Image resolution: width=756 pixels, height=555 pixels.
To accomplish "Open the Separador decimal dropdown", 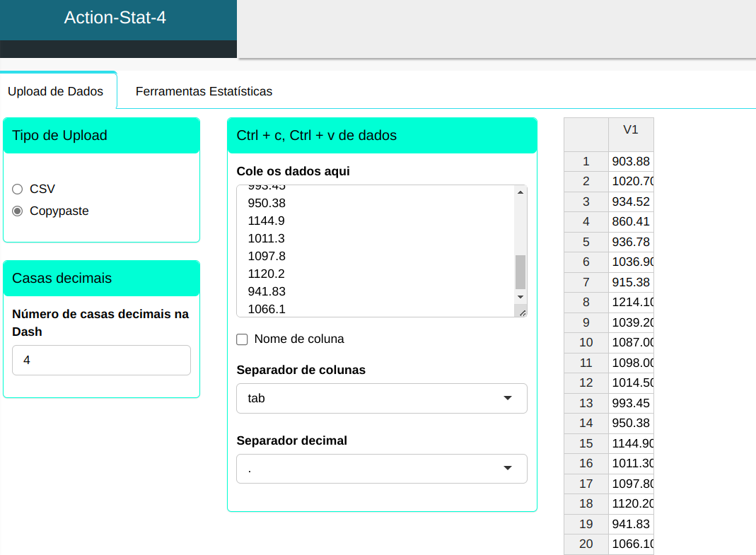I will [382, 469].
